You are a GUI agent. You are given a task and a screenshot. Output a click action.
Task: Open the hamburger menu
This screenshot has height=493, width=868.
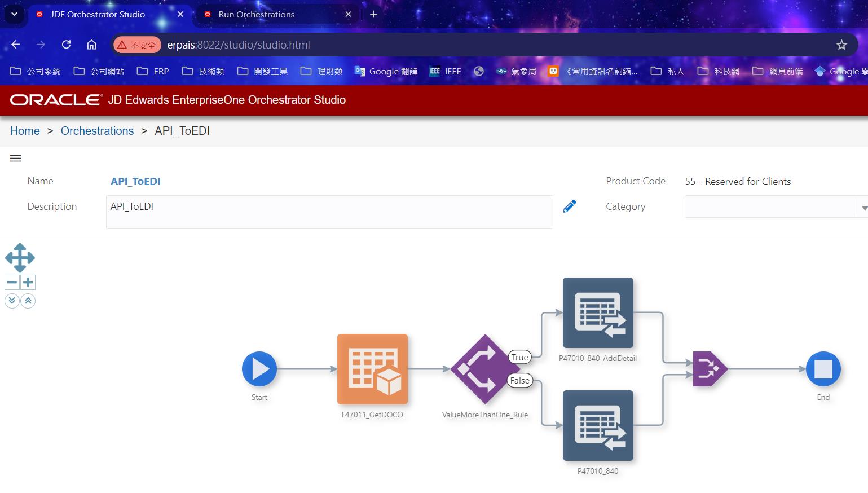tap(16, 159)
